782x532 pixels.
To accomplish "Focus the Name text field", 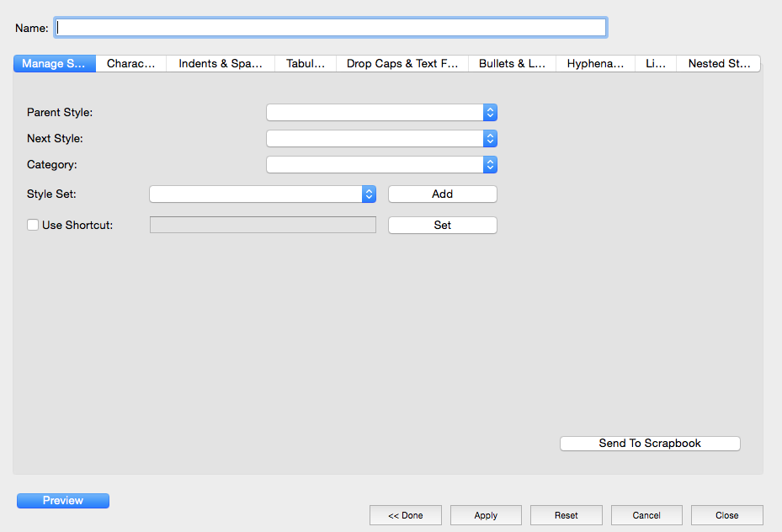I will [x=331, y=28].
